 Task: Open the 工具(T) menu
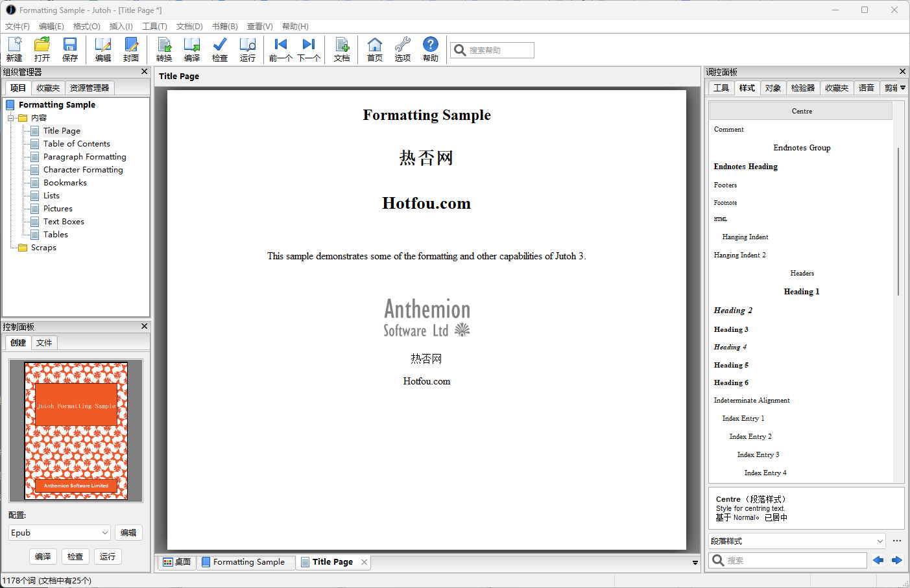[x=154, y=27]
